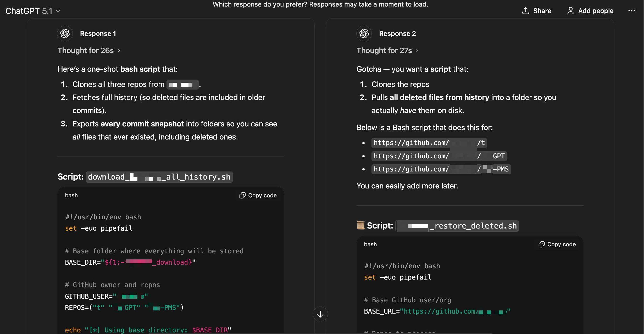Click the scroll-to-bottom down arrow button
The height and width of the screenshot is (334, 644).
tap(320, 314)
